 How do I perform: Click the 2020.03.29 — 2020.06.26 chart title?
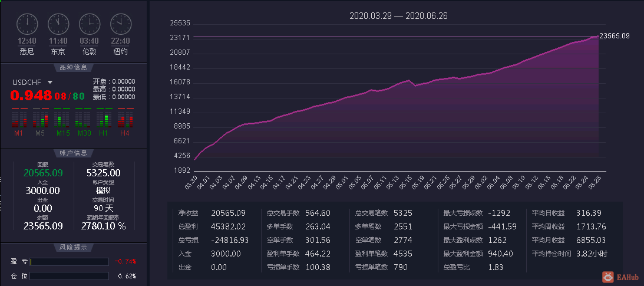pyautogui.click(x=398, y=16)
